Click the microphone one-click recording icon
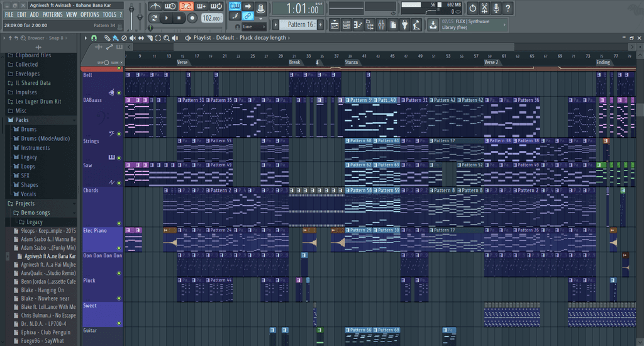The image size is (644, 346). tap(496, 8)
